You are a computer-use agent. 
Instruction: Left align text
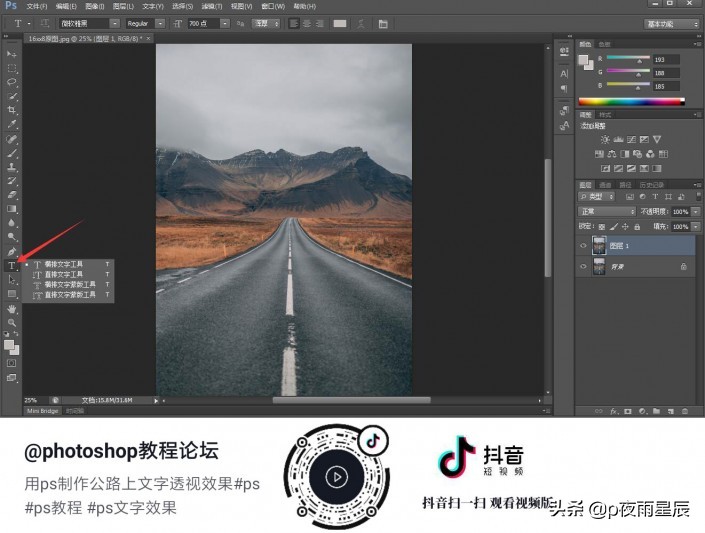click(x=294, y=24)
